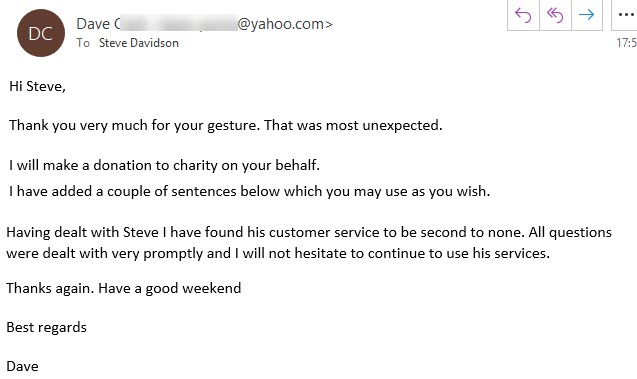The image size is (637, 379).
Task: Click the "Having dealt with Steve" testimonial line
Action: tap(309, 232)
